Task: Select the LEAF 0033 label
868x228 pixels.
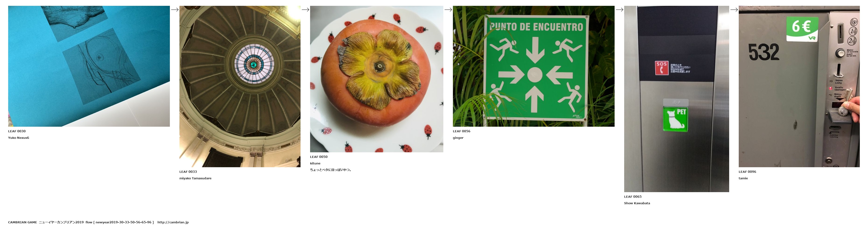Action: click(x=188, y=171)
